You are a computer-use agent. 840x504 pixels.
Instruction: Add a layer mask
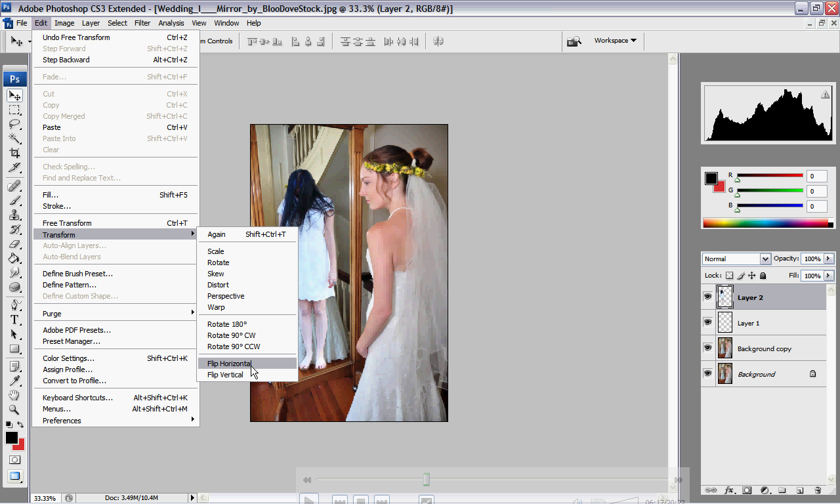pyautogui.click(x=747, y=490)
